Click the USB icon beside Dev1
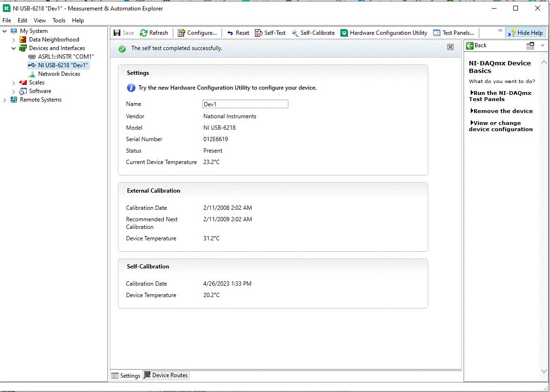The width and height of the screenshot is (550, 392). click(32, 65)
